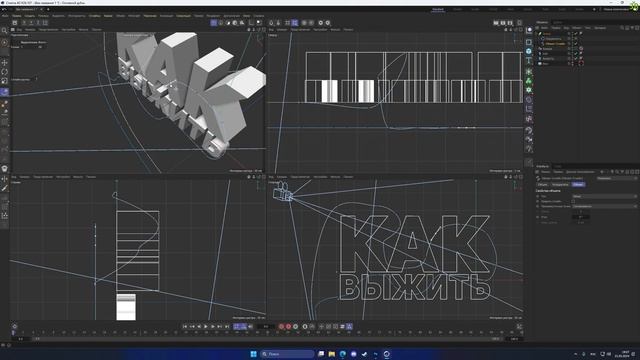Click the second red autokey button
This screenshot has height=360, width=640.
[x=288, y=327]
